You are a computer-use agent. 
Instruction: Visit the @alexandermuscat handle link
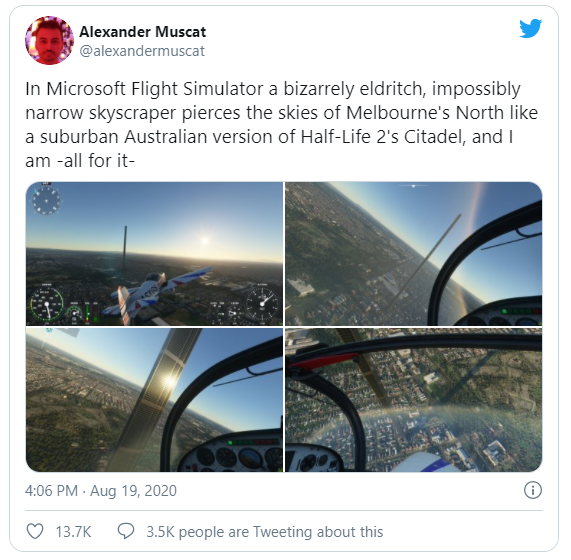[142, 51]
